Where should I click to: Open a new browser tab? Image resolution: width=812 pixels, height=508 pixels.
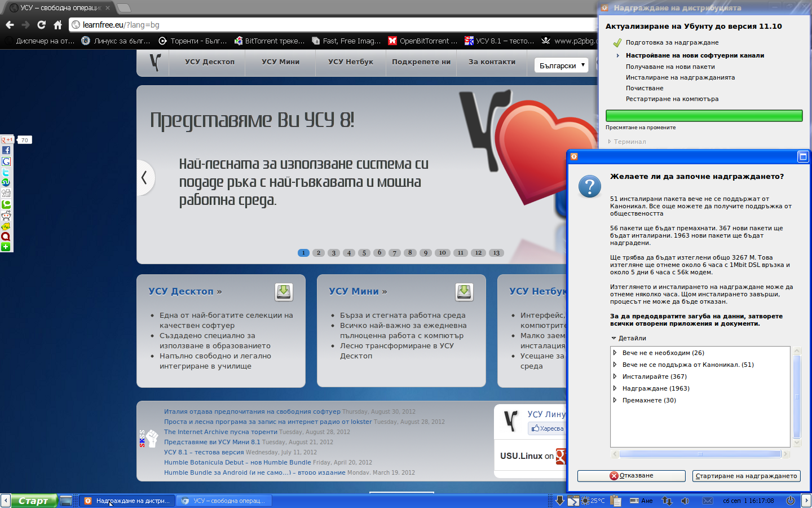click(123, 8)
